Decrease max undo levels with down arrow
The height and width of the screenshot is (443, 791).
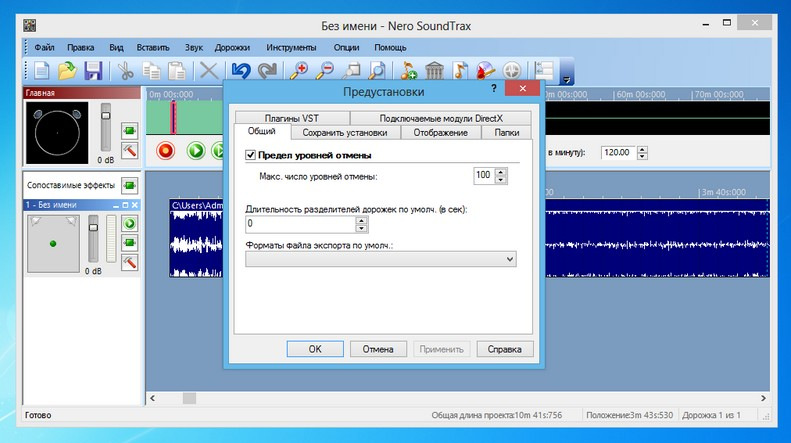point(500,180)
